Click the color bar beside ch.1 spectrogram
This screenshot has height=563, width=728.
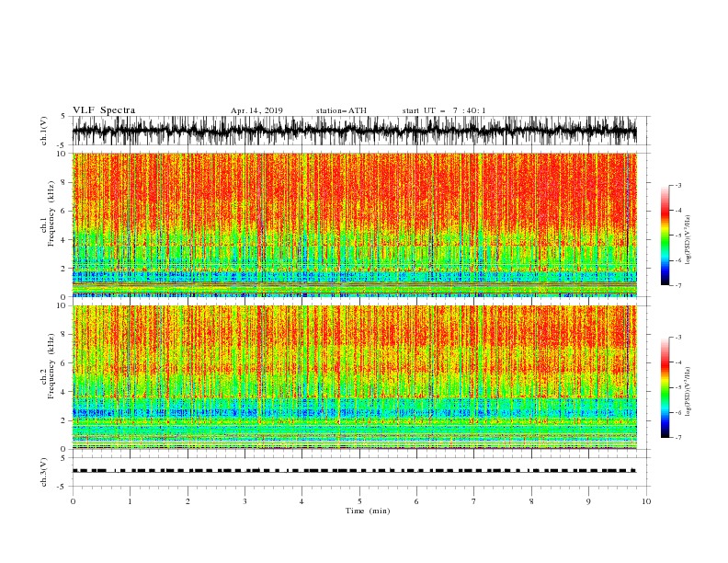point(665,236)
